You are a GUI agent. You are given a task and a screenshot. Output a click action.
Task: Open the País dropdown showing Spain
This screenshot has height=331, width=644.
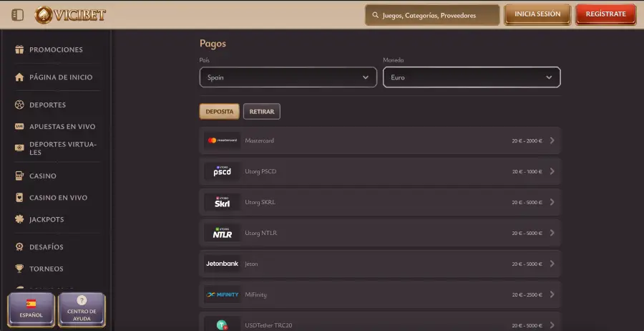pos(288,77)
